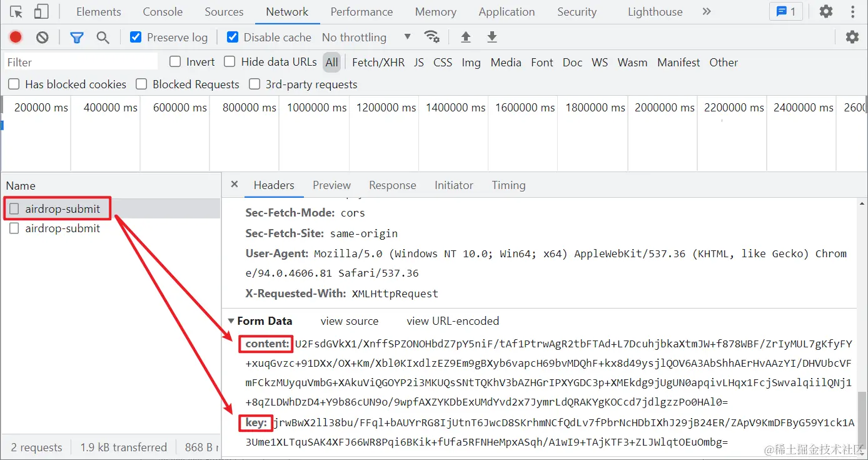Open DevTools settings gear at top
The width and height of the screenshot is (868, 460).
(826, 11)
